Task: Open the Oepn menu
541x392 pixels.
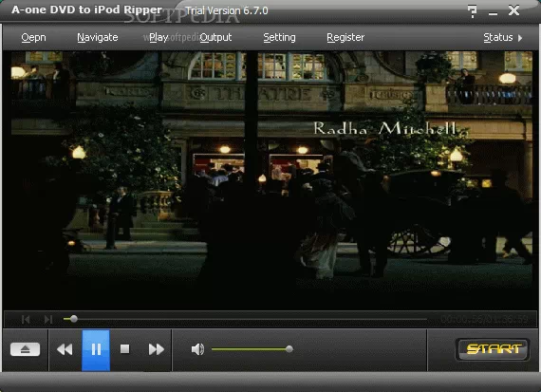Action: coord(33,37)
